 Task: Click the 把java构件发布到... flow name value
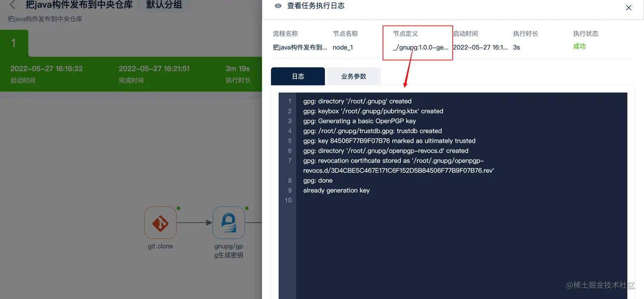(300, 47)
